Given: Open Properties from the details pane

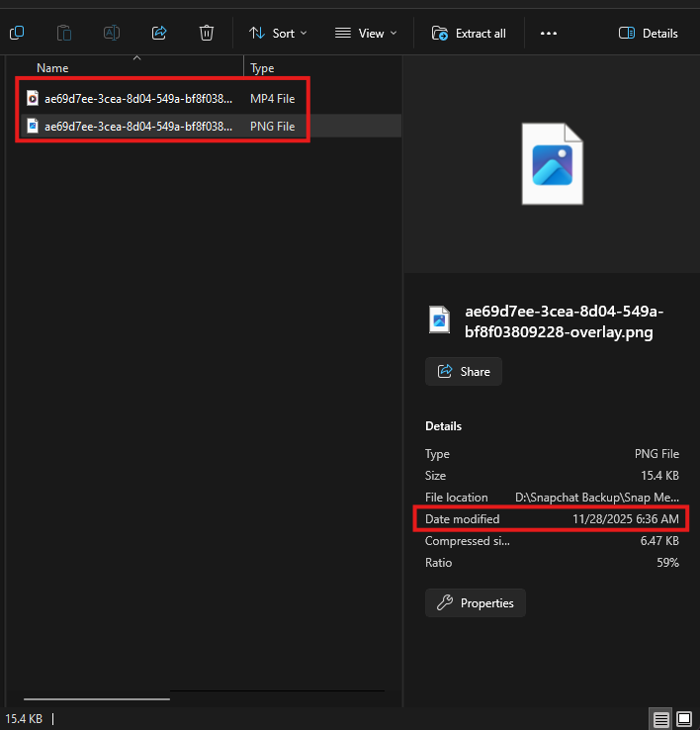Looking at the screenshot, I should click(x=476, y=603).
